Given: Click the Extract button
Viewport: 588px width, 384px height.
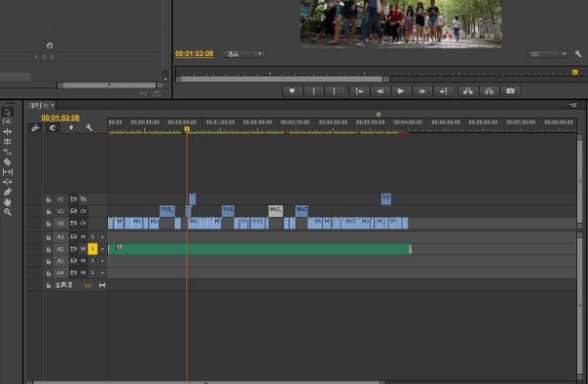Looking at the screenshot, I should 489,91.
